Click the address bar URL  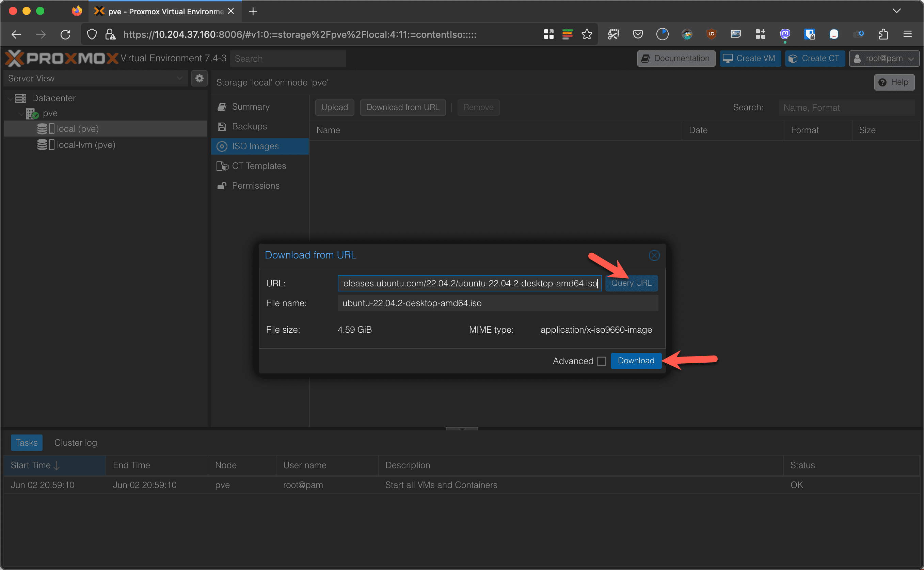(300, 35)
